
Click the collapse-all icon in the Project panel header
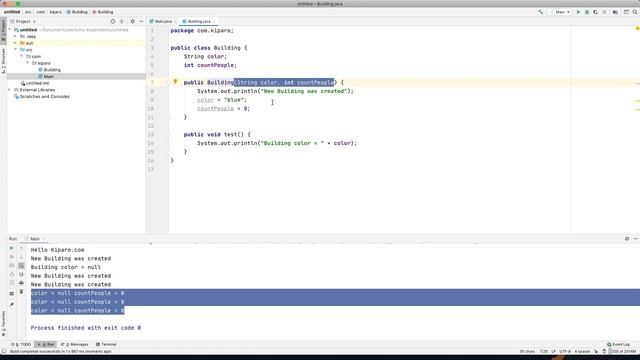point(122,21)
